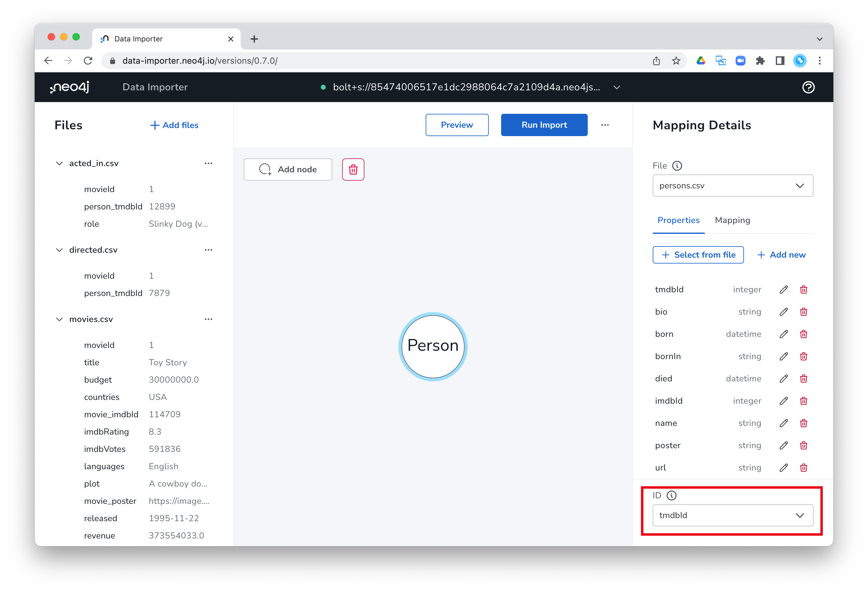Expand the acted_in.csv file entry
868x592 pixels.
click(61, 162)
